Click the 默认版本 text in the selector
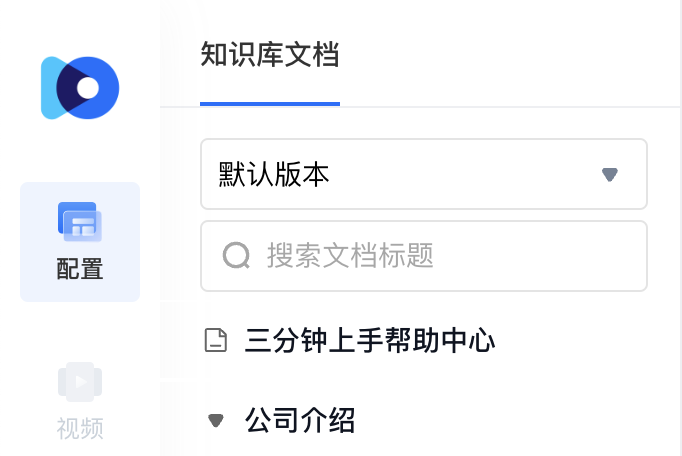The width and height of the screenshot is (682, 456). (274, 174)
